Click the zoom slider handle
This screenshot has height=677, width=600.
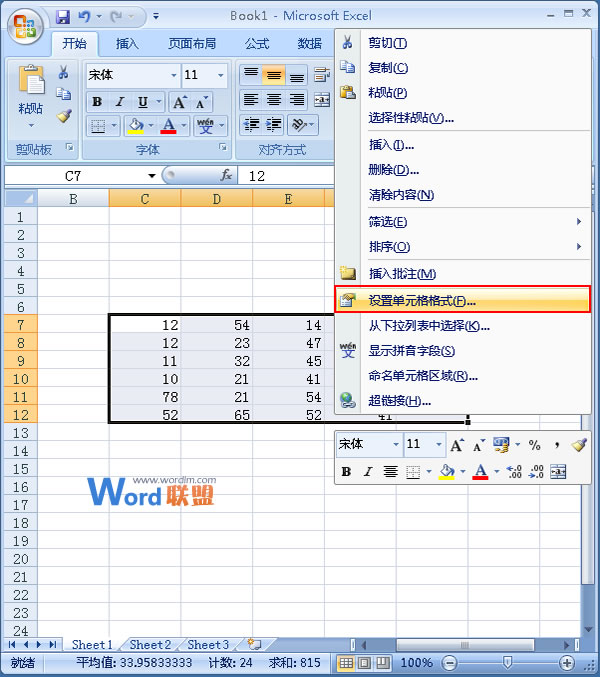click(508, 662)
